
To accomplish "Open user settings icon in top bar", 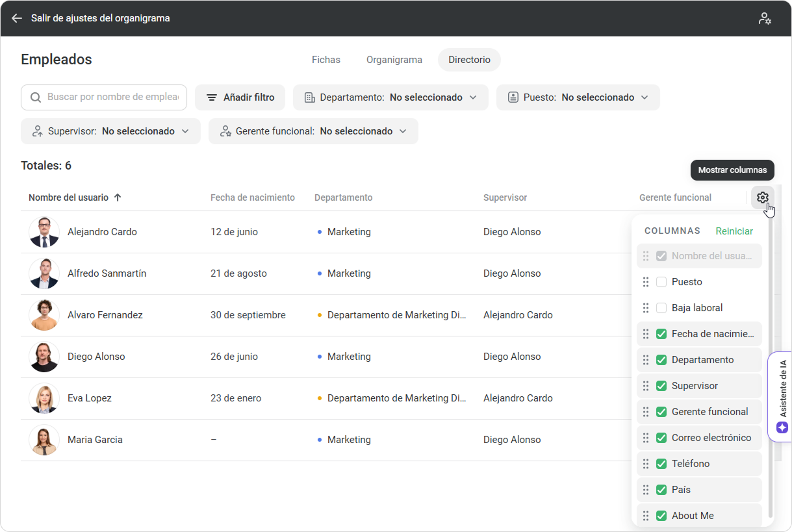I will (765, 18).
